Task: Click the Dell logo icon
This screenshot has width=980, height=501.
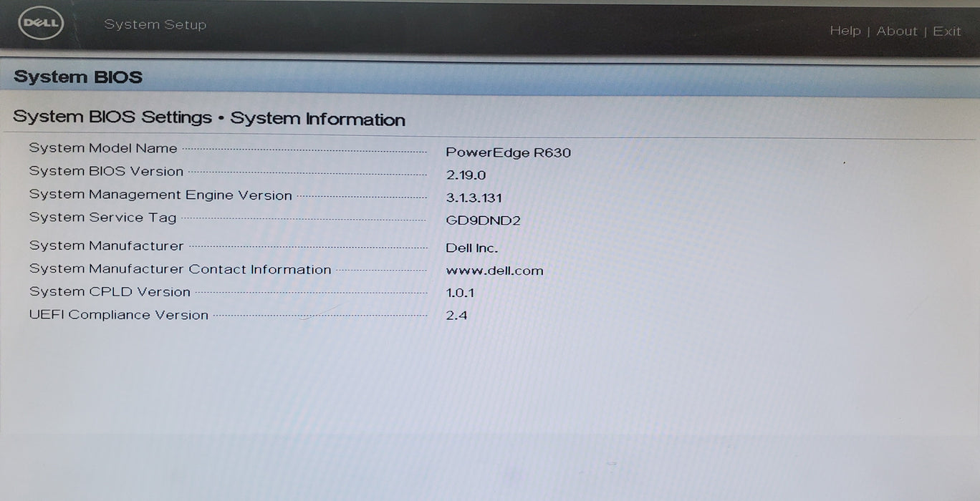Action: click(x=40, y=22)
